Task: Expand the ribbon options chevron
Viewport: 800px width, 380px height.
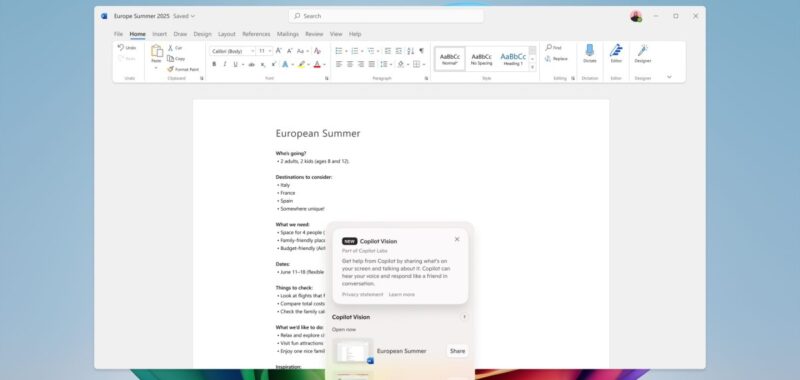Action: [x=669, y=77]
